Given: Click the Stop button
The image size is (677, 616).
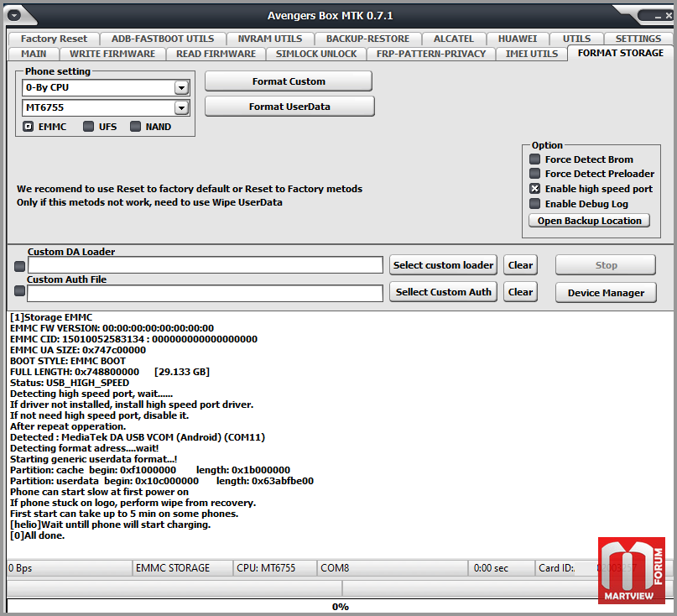Looking at the screenshot, I should (x=606, y=265).
